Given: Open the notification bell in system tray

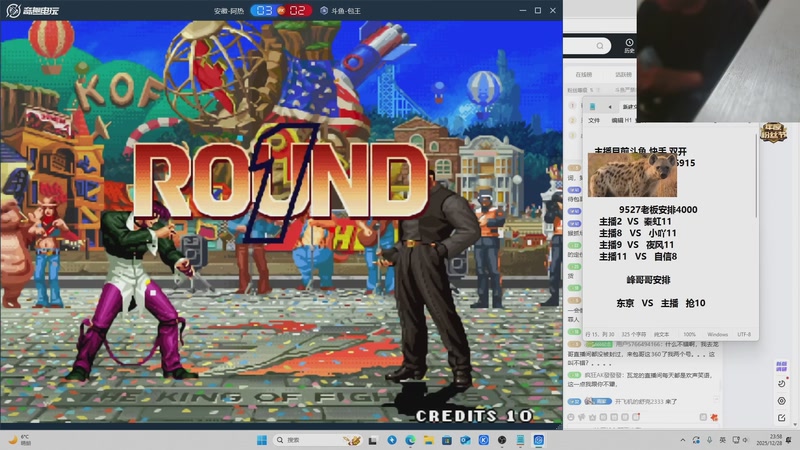Looking at the screenshot, I should click(x=789, y=440).
